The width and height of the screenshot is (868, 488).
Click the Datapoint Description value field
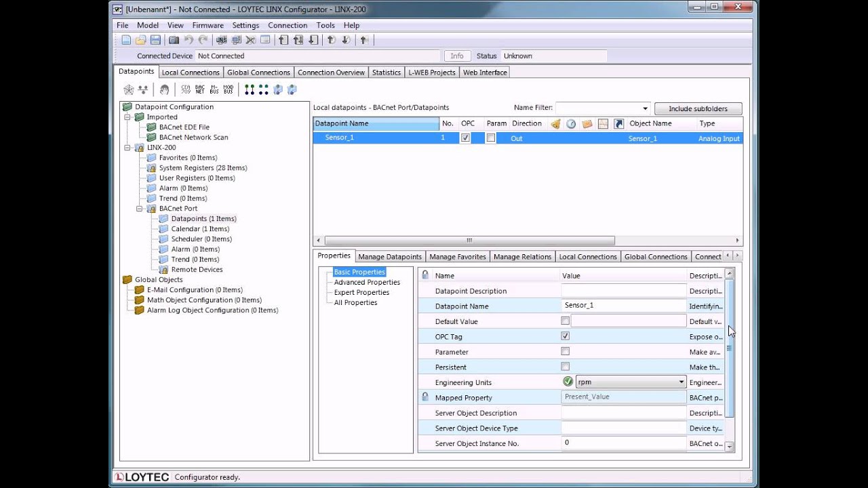pyautogui.click(x=624, y=290)
